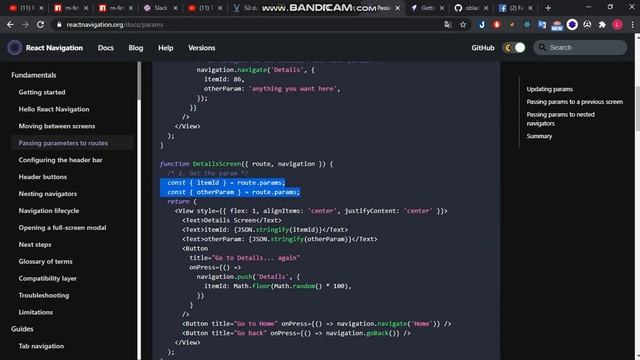The width and height of the screenshot is (640, 360).
Task: Jump to Passing params to a previous screen
Action: 575,102
